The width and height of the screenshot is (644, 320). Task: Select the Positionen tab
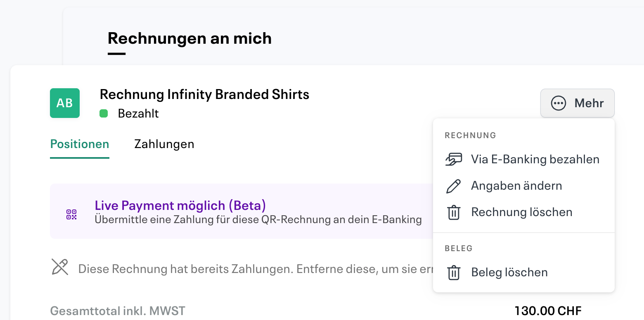pos(79,144)
